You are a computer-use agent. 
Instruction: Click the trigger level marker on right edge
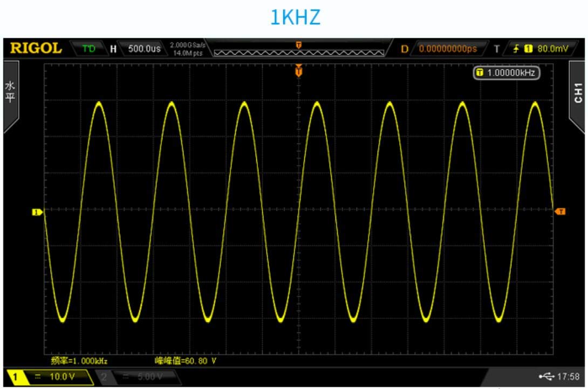point(562,213)
